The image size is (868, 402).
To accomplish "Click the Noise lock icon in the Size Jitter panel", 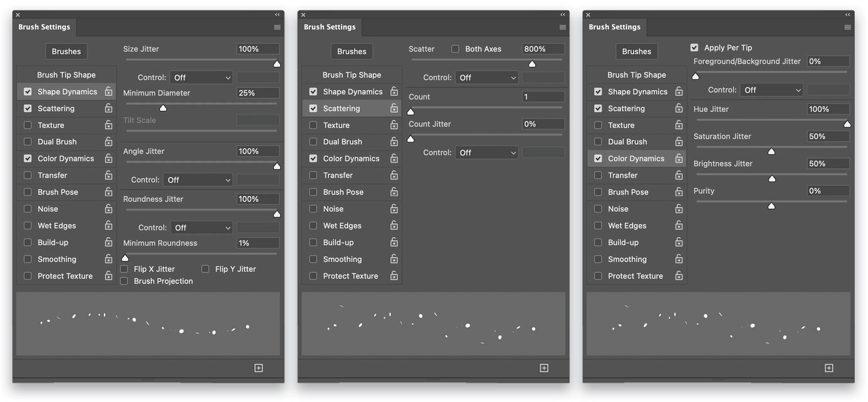I will pos(109,209).
